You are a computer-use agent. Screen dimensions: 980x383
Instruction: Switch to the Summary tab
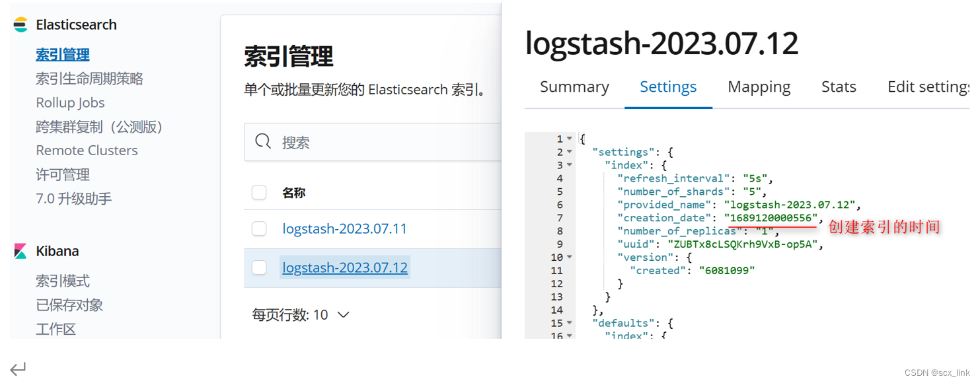point(574,87)
